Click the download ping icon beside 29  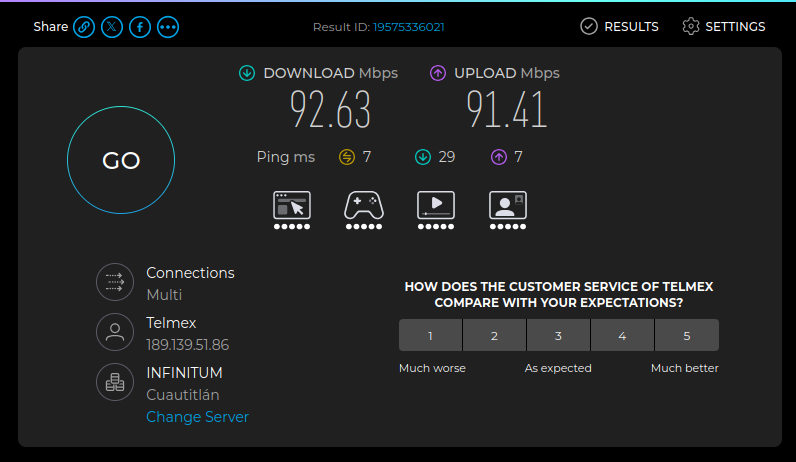423,157
